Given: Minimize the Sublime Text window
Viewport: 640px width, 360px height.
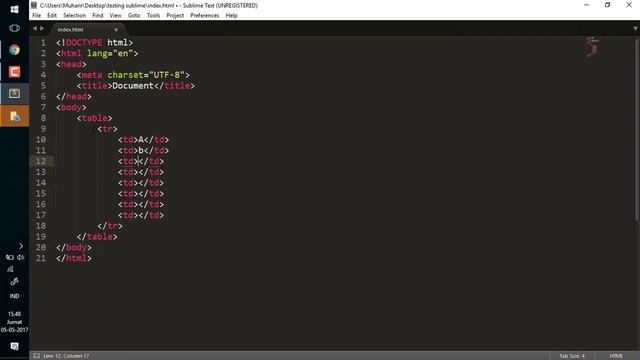Looking at the screenshot, I should pos(587,5).
